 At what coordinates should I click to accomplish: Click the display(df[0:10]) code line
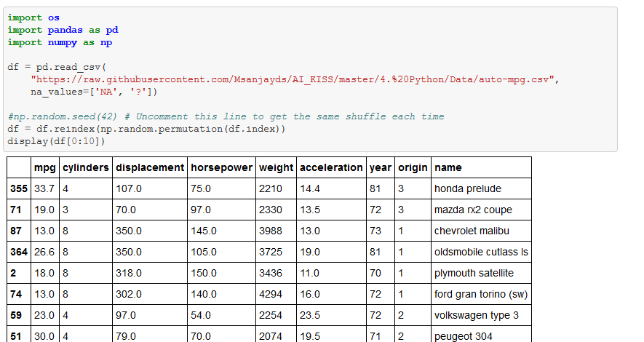tap(56, 141)
